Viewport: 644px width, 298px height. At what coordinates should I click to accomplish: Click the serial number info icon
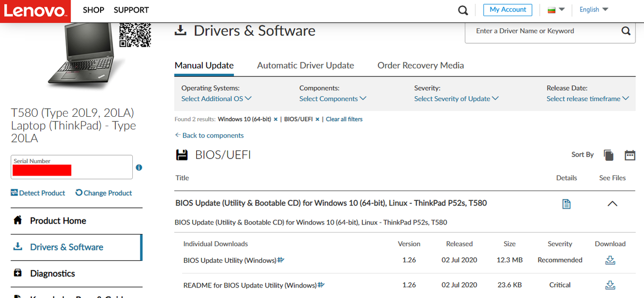point(139,168)
